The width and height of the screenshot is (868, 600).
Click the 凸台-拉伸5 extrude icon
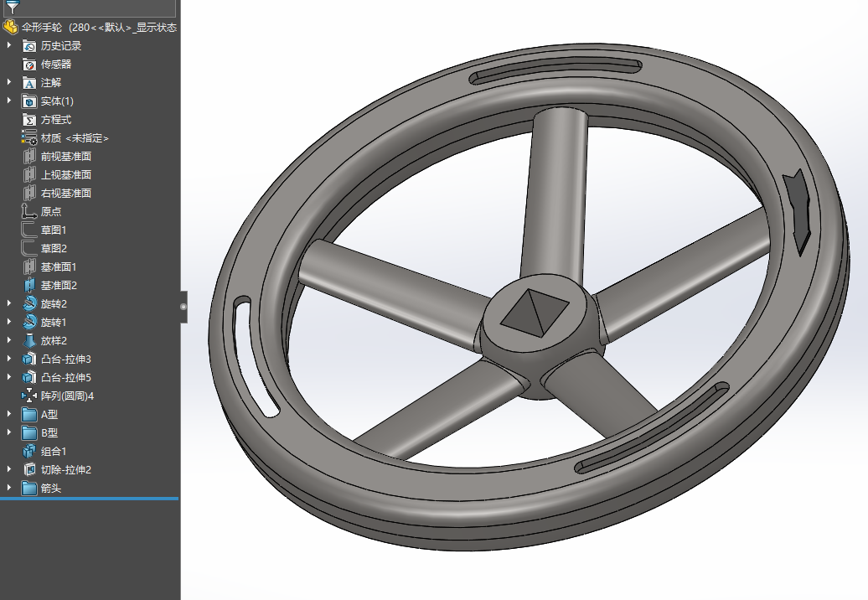click(28, 377)
